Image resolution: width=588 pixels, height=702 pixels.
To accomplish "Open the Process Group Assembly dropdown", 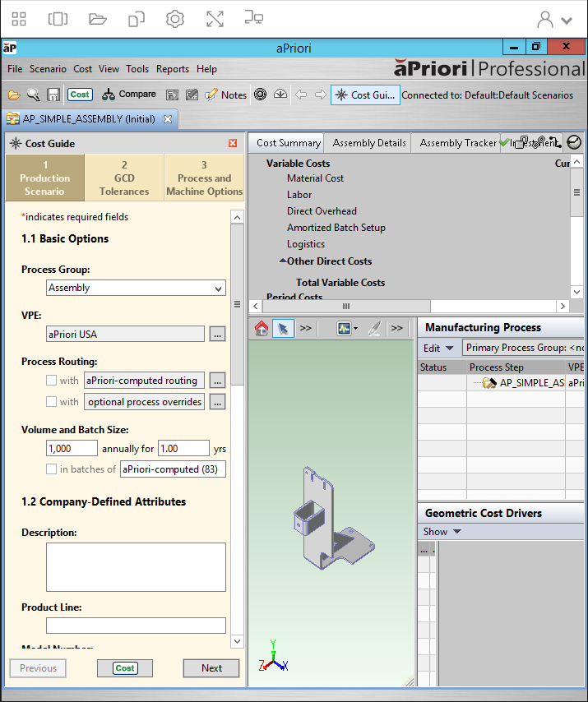I will [x=136, y=288].
